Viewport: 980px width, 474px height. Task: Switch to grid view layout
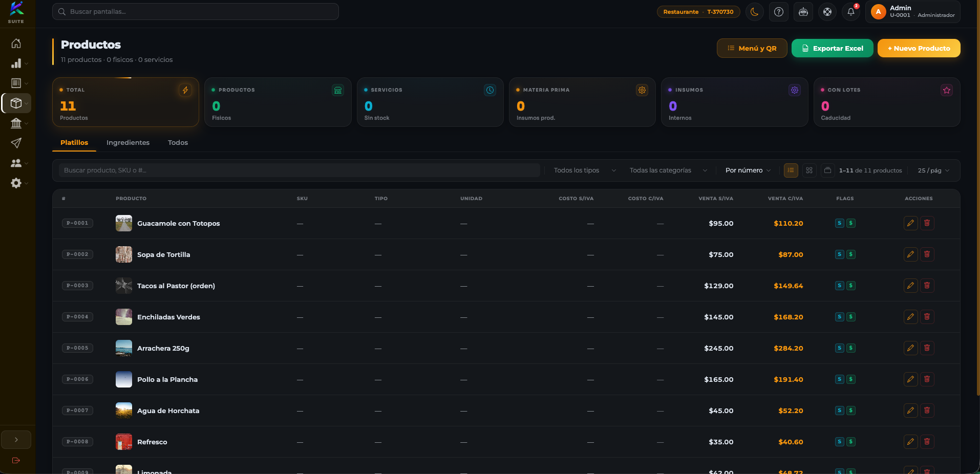click(x=809, y=170)
